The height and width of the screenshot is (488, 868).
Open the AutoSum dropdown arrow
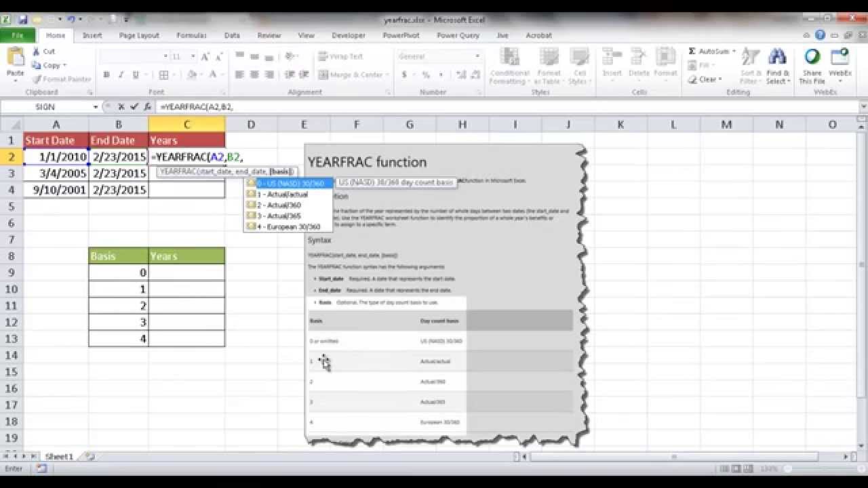[x=734, y=52]
